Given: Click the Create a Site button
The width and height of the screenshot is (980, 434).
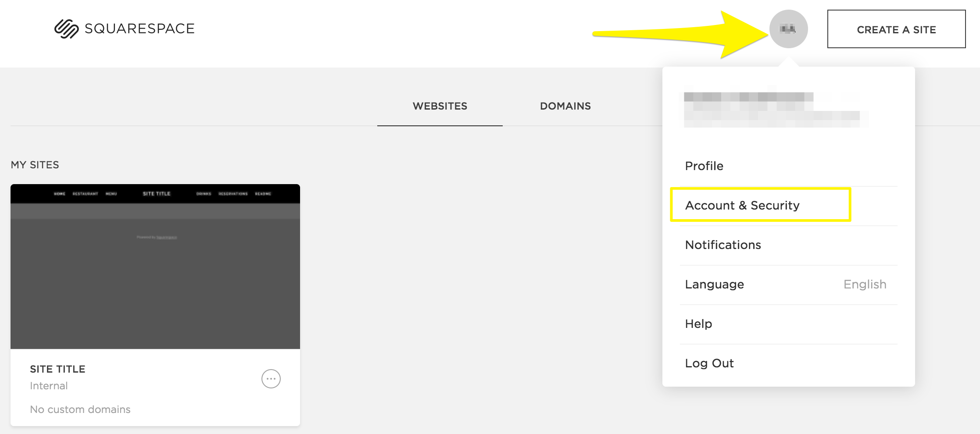Looking at the screenshot, I should [896, 29].
